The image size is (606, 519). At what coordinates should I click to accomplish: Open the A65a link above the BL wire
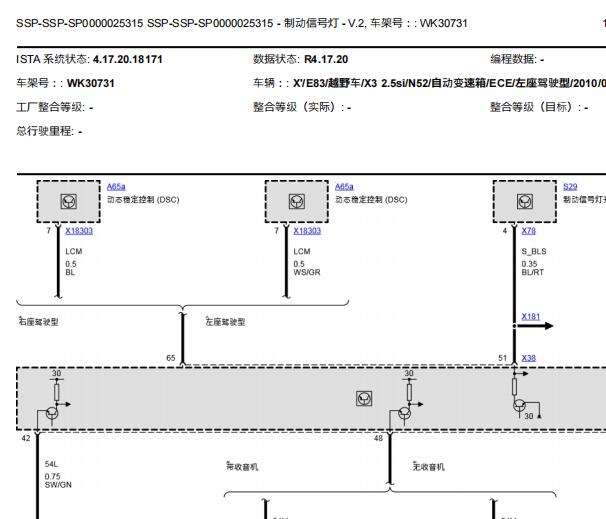pos(116,187)
